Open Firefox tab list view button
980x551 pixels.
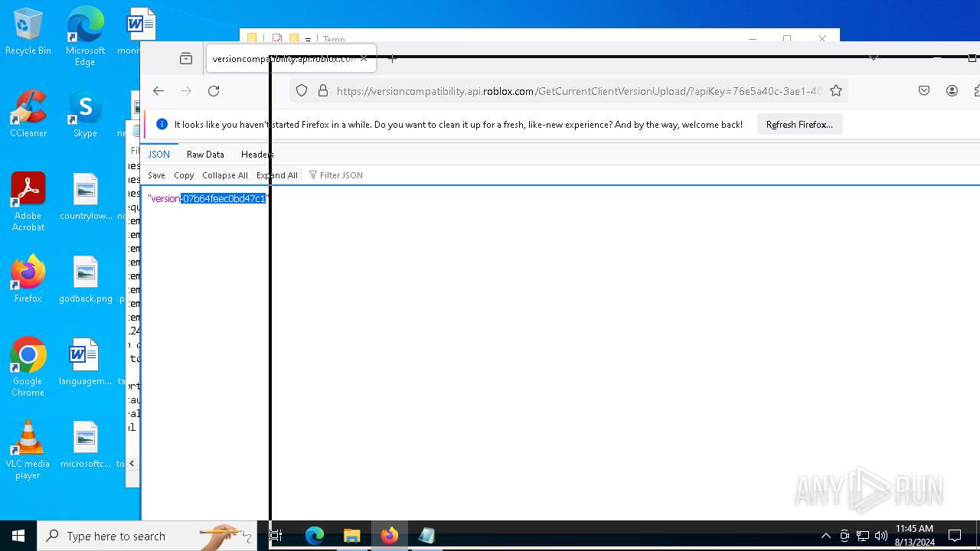pos(186,59)
